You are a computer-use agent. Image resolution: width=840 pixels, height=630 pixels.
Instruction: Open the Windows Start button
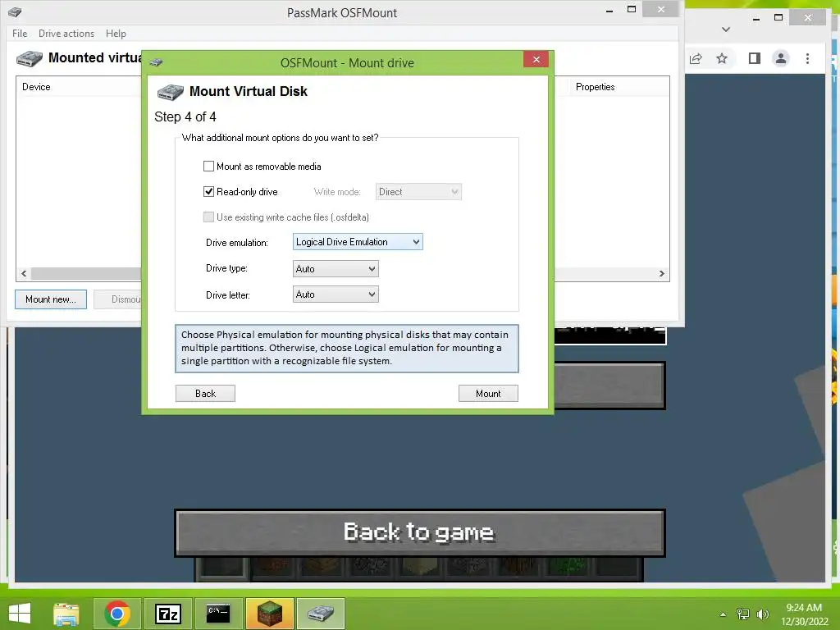20,614
